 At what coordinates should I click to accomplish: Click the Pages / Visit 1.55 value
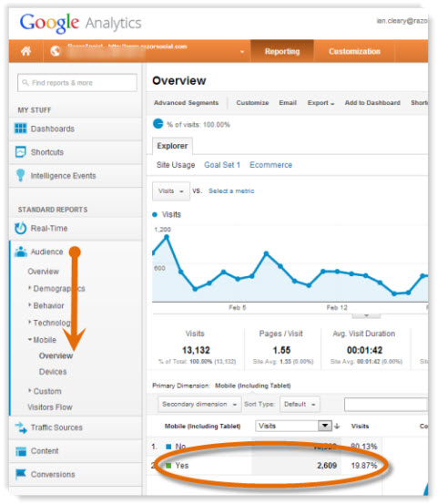click(281, 350)
